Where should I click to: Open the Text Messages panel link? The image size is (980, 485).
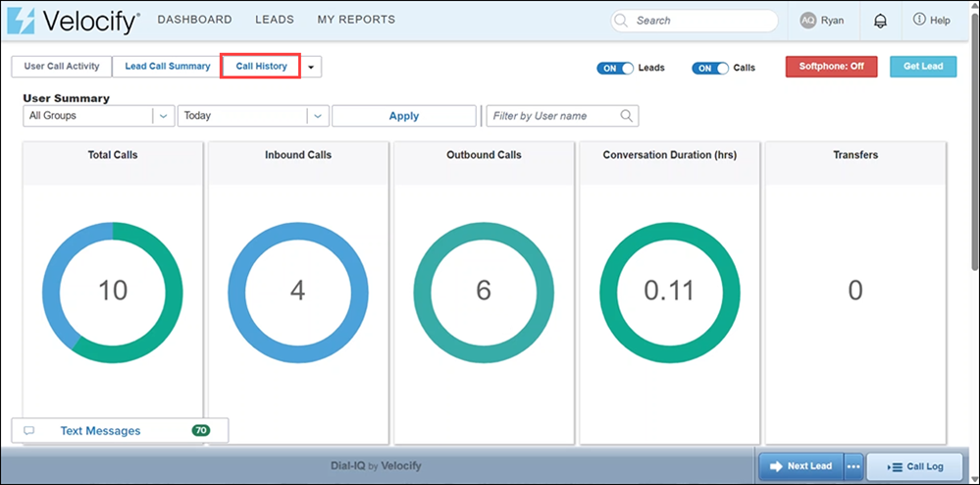coord(100,431)
